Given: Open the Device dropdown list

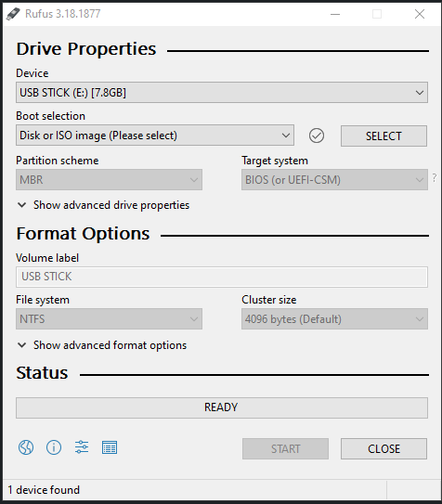Looking at the screenshot, I should click(222, 93).
